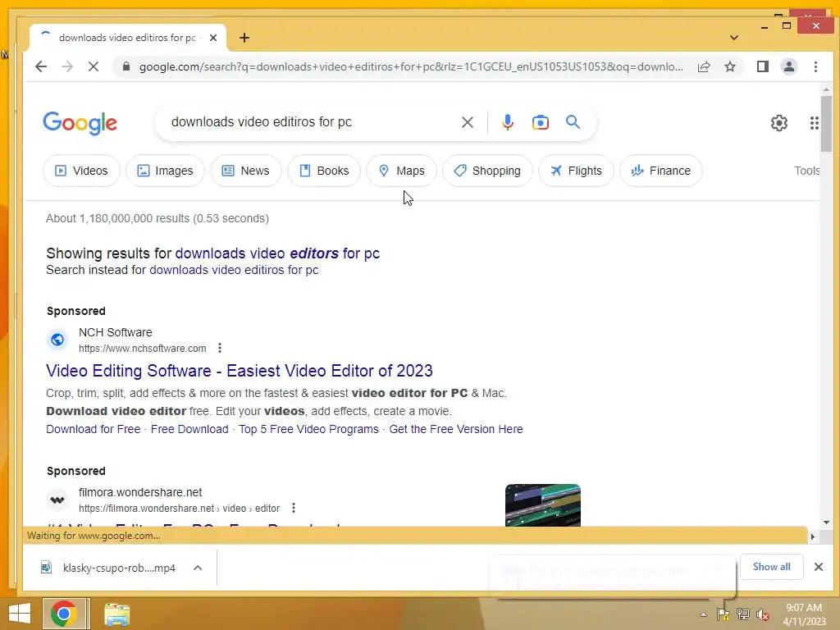Open the taskbar clock and date
840x630 pixels.
coord(804,614)
